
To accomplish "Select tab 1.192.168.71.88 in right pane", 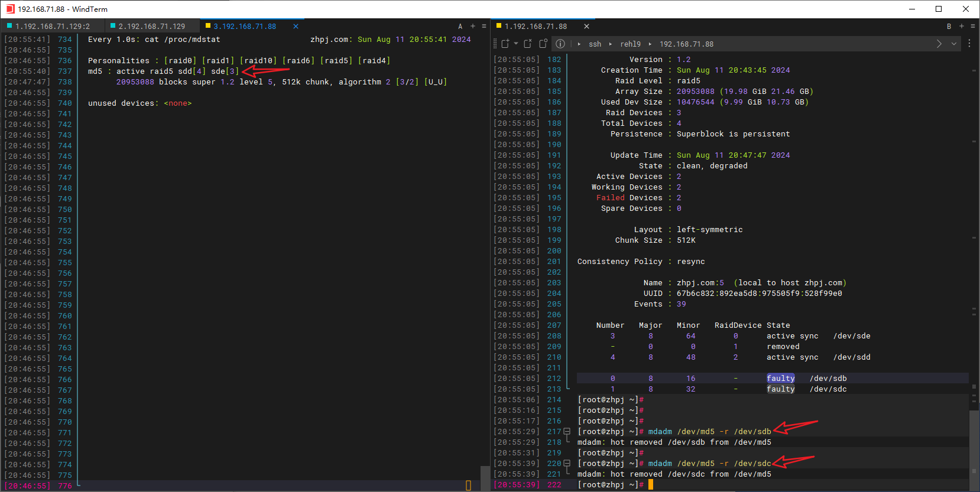I will 536,27.
